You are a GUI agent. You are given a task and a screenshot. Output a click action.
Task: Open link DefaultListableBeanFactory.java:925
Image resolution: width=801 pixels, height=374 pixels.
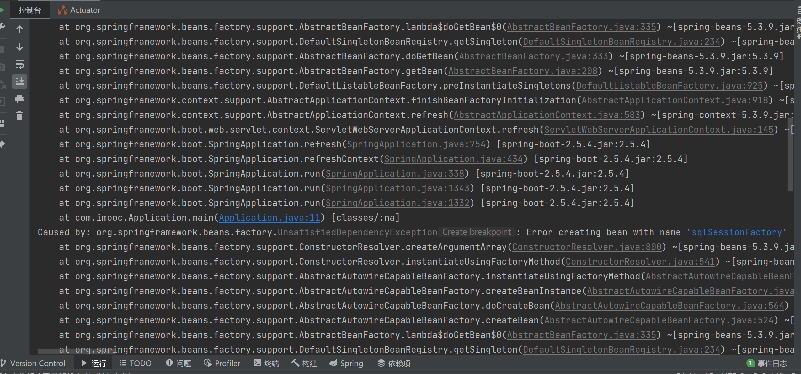click(x=670, y=86)
